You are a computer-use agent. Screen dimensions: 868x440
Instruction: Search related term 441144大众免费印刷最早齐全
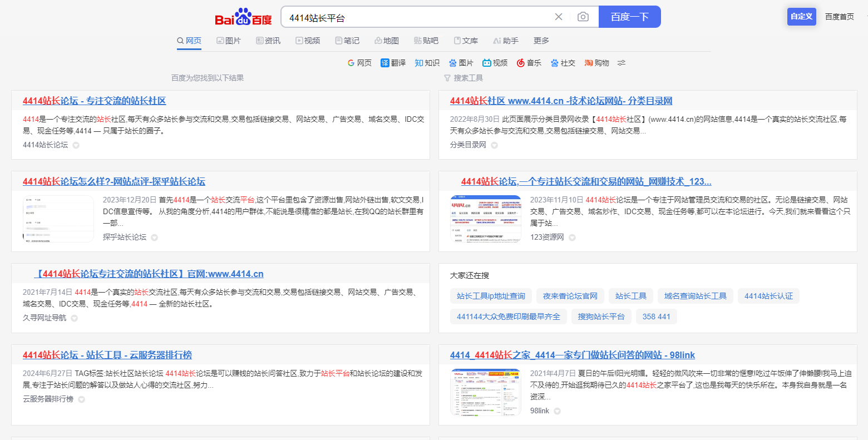(509, 317)
